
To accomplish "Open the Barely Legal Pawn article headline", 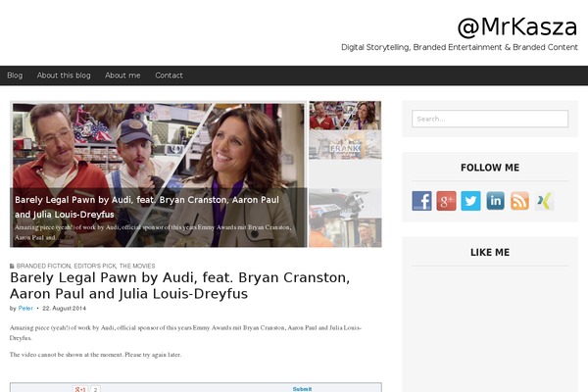I will [x=180, y=285].
